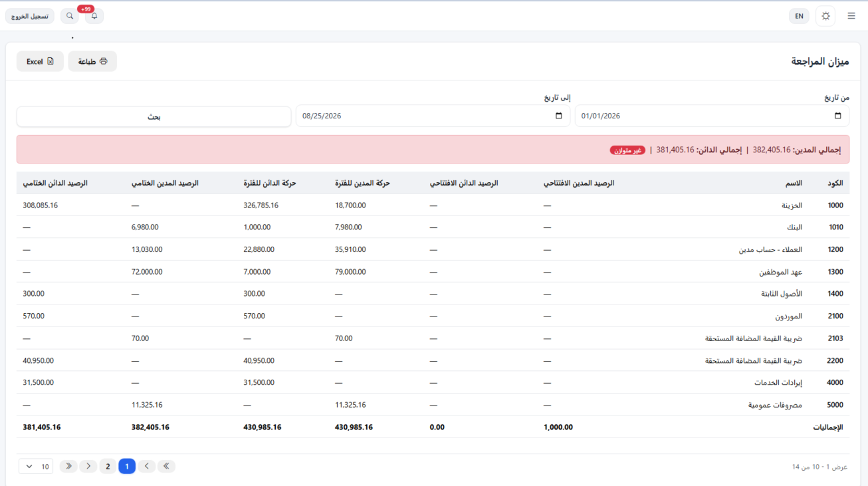Go to pagination page 2
This screenshot has height=486, width=868.
pos(108,466)
